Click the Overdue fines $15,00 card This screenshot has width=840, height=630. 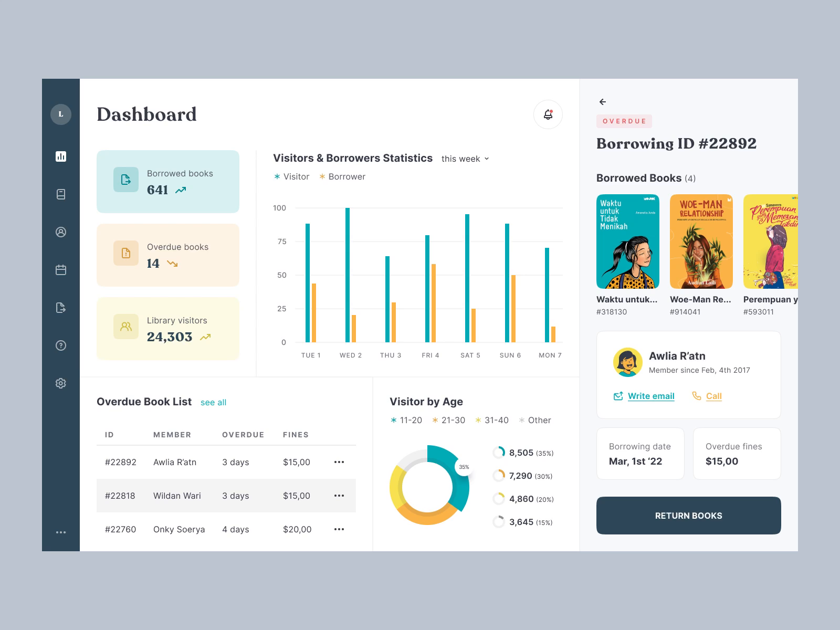pos(737,454)
